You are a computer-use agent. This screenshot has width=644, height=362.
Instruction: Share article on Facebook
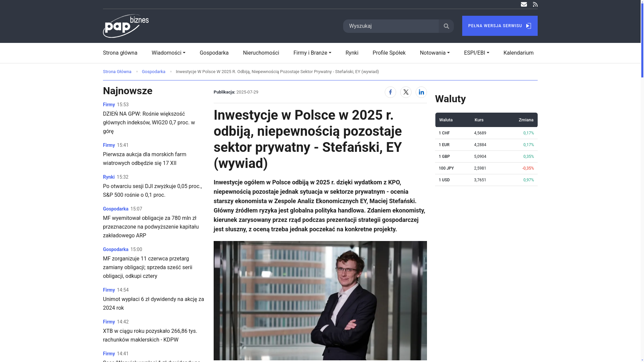390,92
